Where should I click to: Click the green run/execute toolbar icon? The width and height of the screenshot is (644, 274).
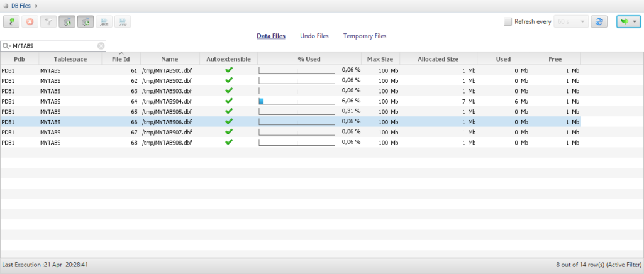11,22
